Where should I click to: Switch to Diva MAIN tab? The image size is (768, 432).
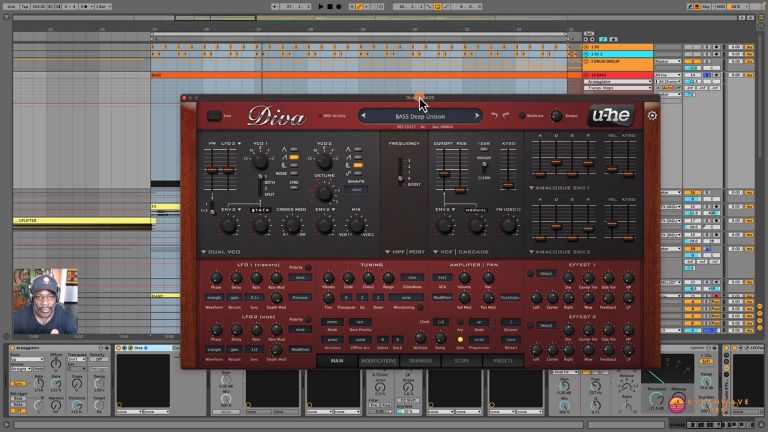point(337,361)
